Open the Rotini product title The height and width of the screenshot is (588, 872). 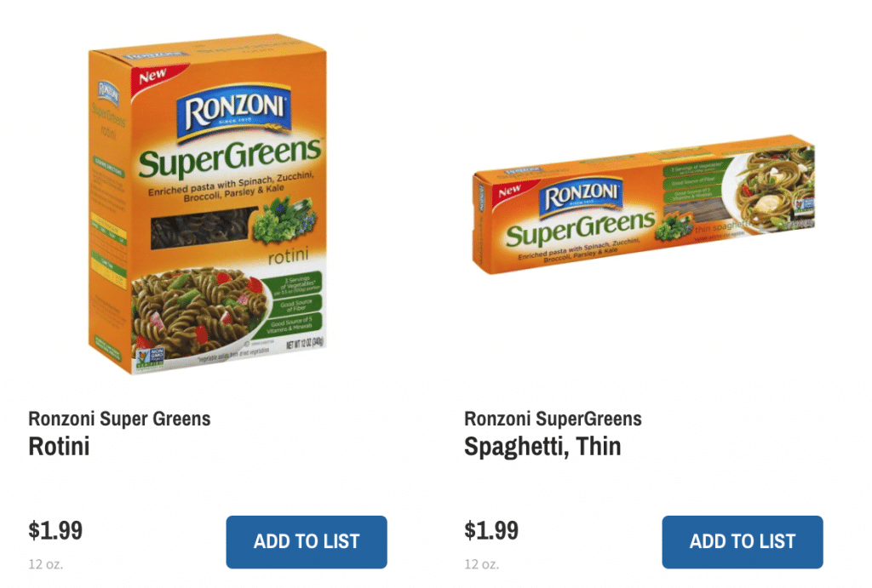click(59, 446)
